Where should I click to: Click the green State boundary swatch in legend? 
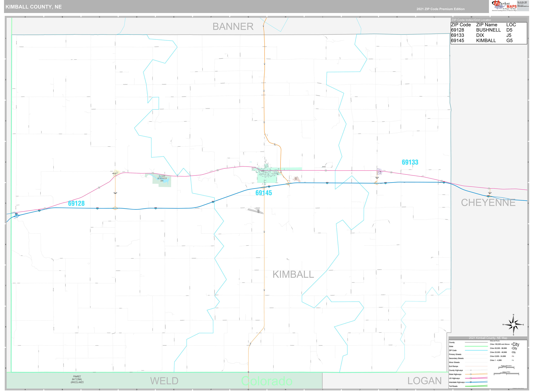pyautogui.click(x=476, y=346)
